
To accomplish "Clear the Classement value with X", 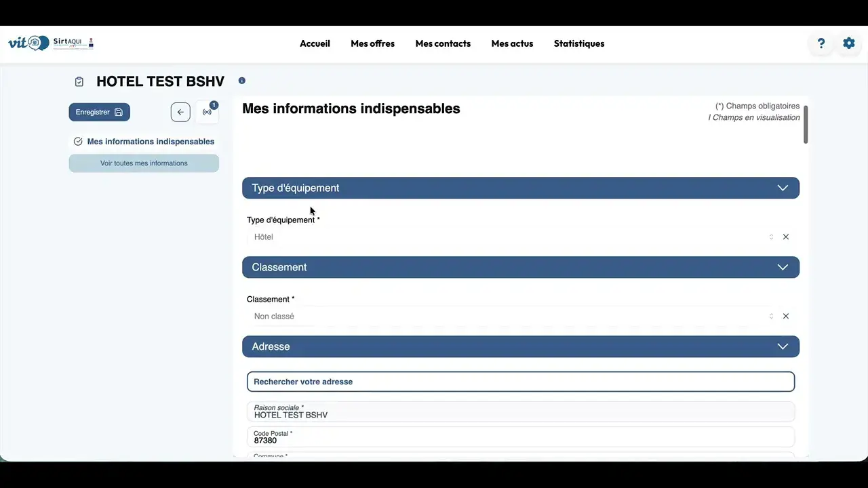I will (x=786, y=317).
